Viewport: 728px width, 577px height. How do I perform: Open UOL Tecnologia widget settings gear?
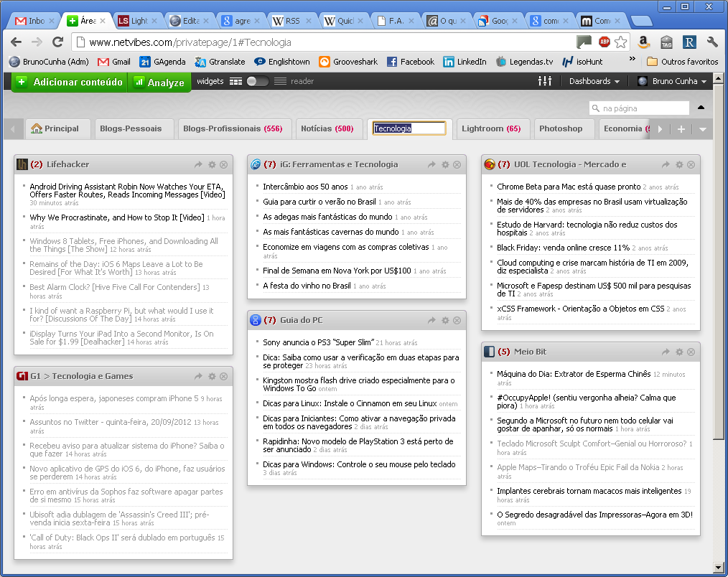point(679,164)
